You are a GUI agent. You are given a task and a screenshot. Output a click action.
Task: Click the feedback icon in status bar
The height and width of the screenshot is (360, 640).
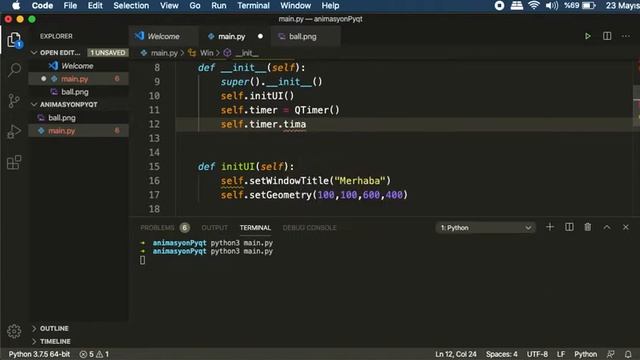click(x=611, y=354)
